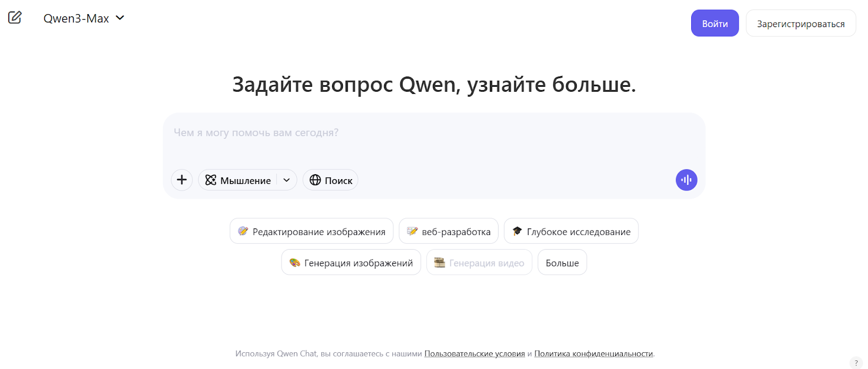Open the Пользовательские условия link
The height and width of the screenshot is (369, 868).
tap(475, 354)
